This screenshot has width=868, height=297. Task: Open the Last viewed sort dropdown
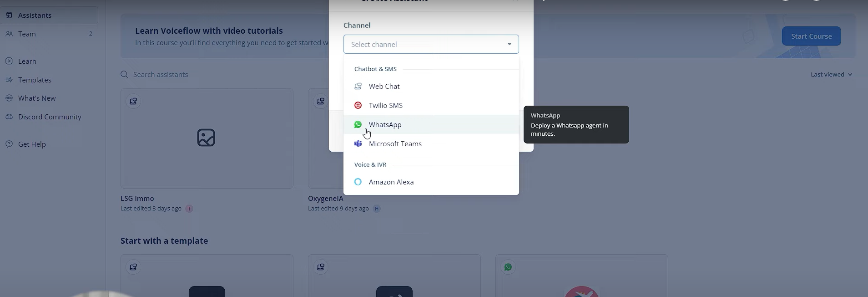[x=831, y=74]
